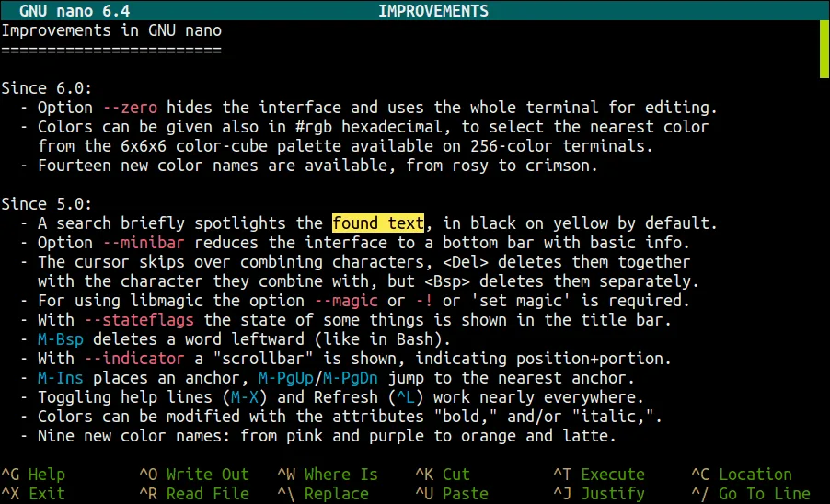Viewport: 830px width, 504px height.
Task: Click the red --stateflags option text
Action: [139, 320]
